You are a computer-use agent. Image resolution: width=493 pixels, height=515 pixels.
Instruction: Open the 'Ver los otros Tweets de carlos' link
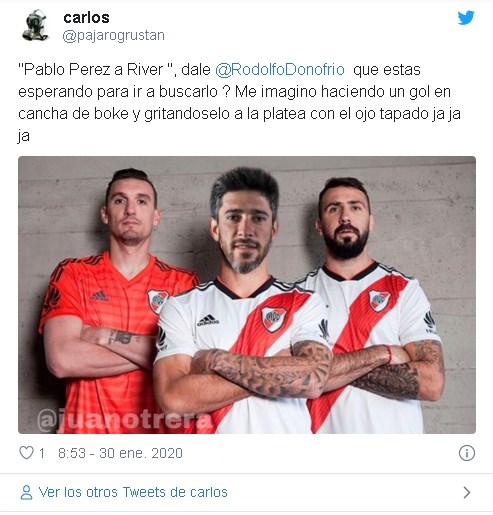pos(133,492)
